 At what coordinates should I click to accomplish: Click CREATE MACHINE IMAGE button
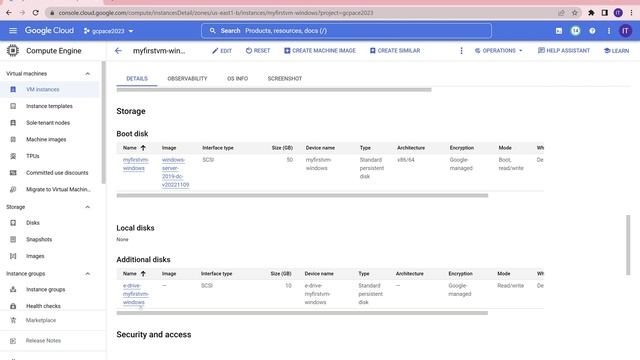320,51
